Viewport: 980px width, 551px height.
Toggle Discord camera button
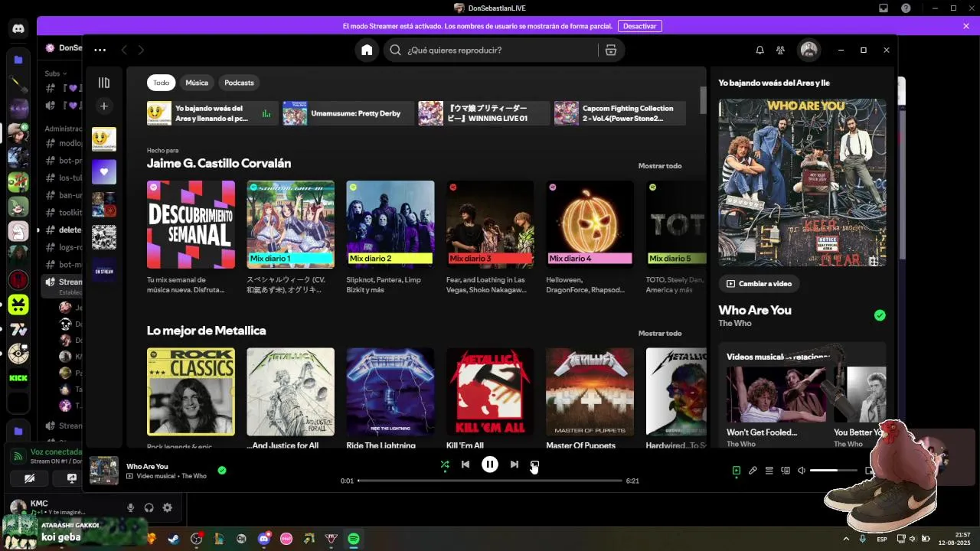pyautogui.click(x=29, y=478)
